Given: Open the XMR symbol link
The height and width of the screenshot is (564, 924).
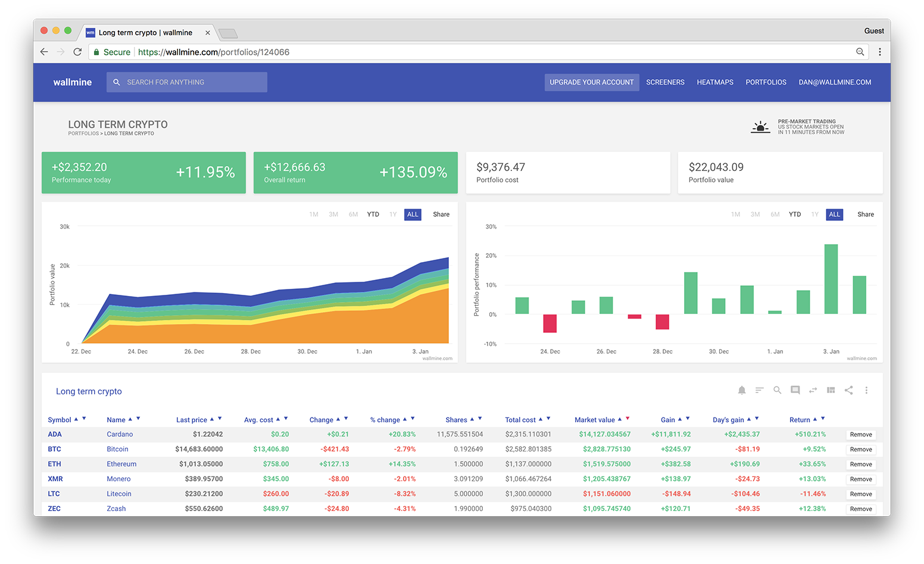Looking at the screenshot, I should tap(55, 479).
